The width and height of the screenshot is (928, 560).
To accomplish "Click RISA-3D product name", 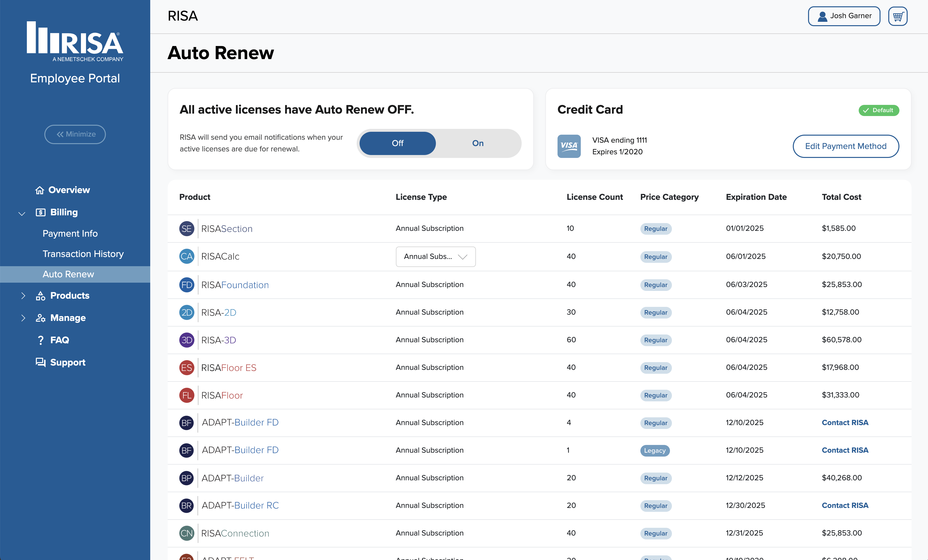I will tap(219, 340).
